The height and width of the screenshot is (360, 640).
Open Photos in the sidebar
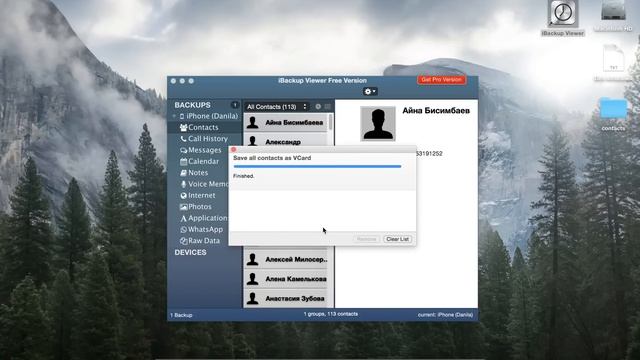click(x=196, y=207)
